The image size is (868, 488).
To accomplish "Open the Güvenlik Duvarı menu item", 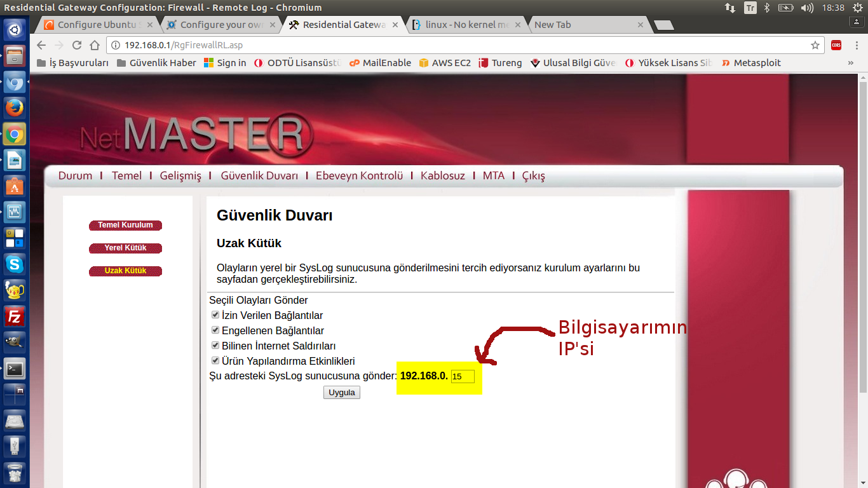I will [259, 175].
